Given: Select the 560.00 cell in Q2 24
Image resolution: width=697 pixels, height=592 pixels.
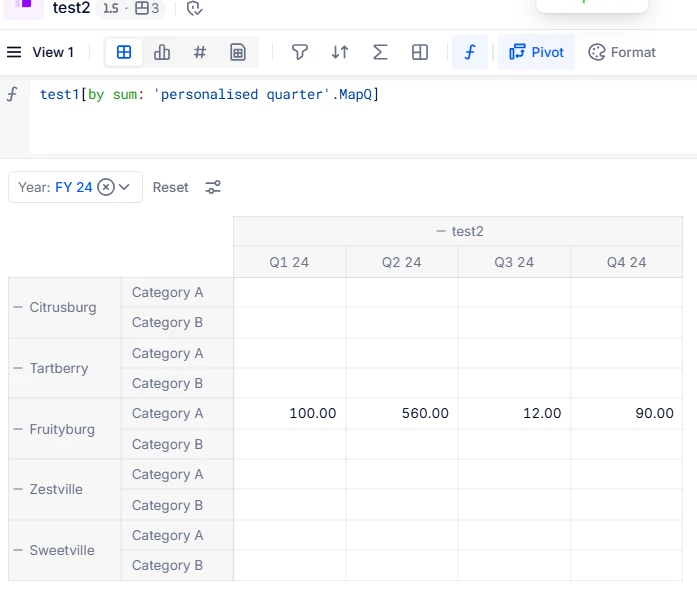Looking at the screenshot, I should pyautogui.click(x=402, y=413).
